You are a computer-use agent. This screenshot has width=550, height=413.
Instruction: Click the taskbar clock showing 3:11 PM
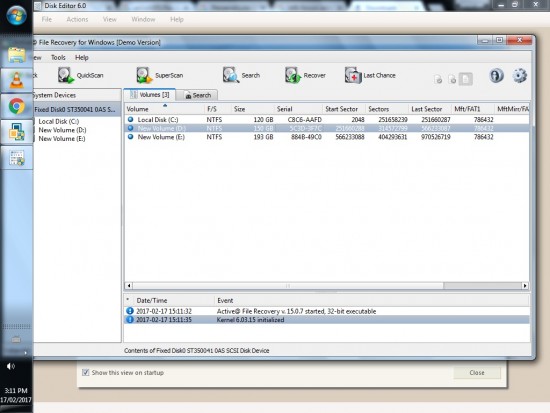tap(16, 395)
